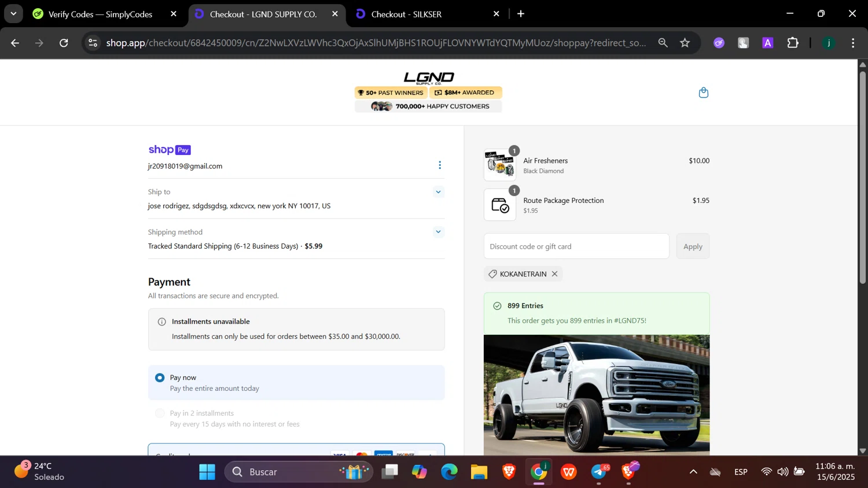Open Task View on the taskbar
The image size is (868, 488).
pyautogui.click(x=390, y=472)
